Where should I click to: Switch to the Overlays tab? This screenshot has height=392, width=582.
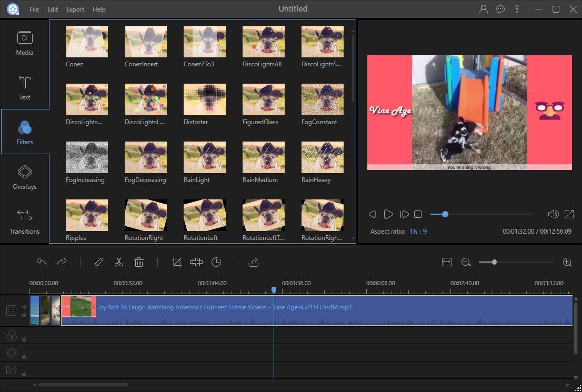tap(25, 177)
